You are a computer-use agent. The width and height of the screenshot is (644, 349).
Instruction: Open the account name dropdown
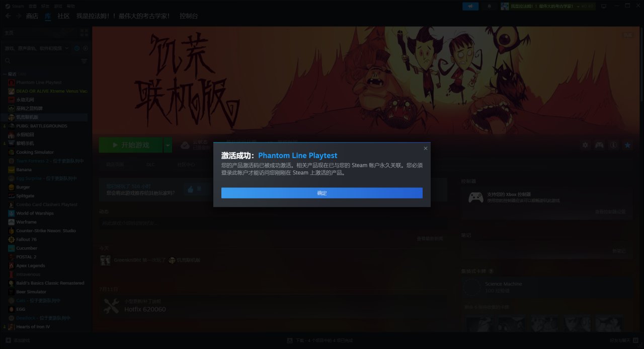pos(547,6)
